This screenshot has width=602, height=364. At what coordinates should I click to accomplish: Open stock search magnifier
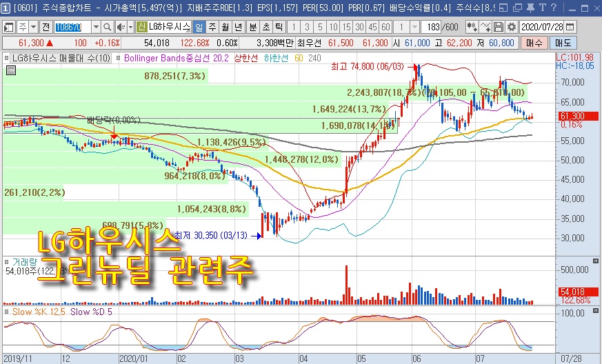tap(107, 28)
